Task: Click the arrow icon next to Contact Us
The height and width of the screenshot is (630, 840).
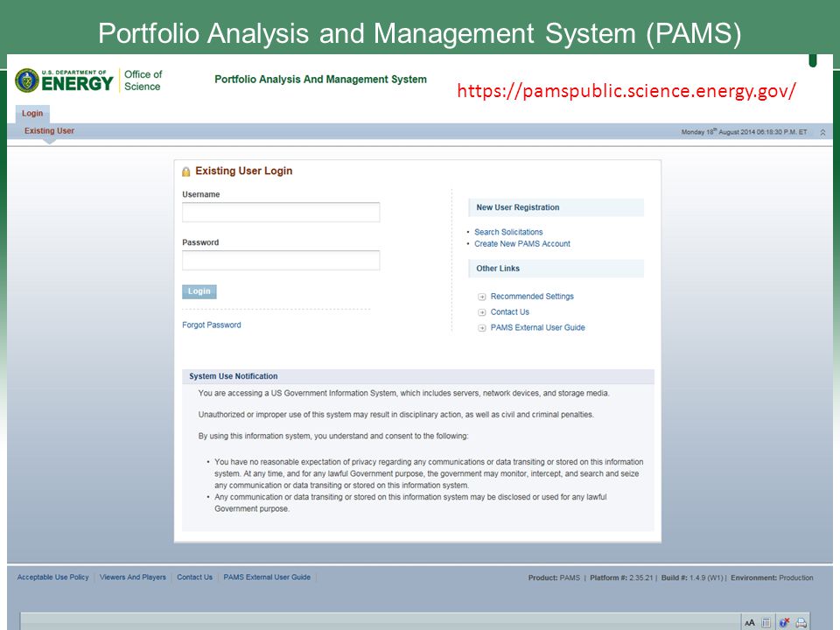Action: coord(481,312)
